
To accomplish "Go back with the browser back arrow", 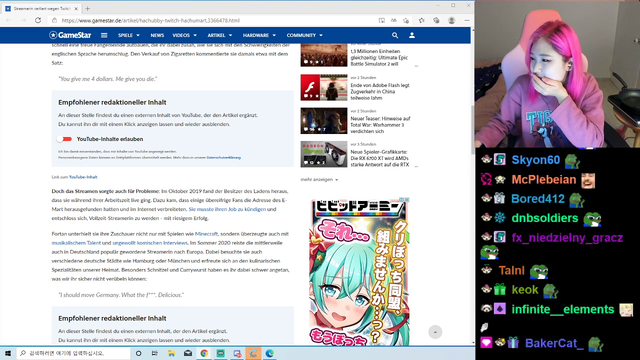I will [x=9, y=20].
